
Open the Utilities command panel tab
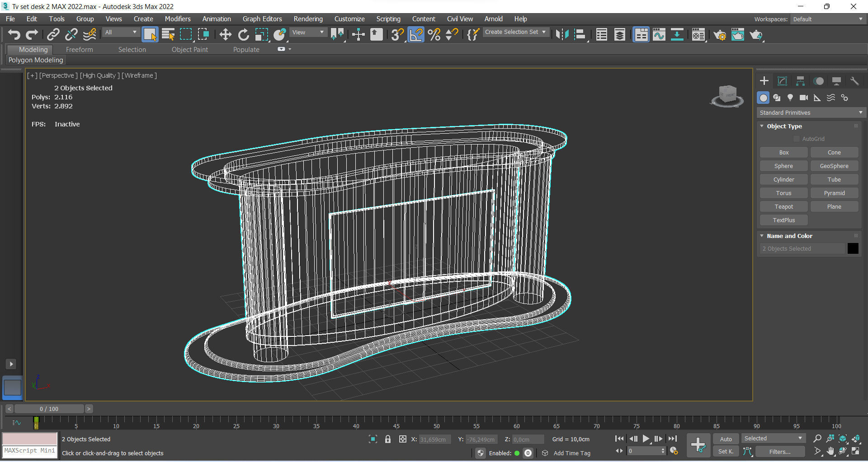pos(854,81)
